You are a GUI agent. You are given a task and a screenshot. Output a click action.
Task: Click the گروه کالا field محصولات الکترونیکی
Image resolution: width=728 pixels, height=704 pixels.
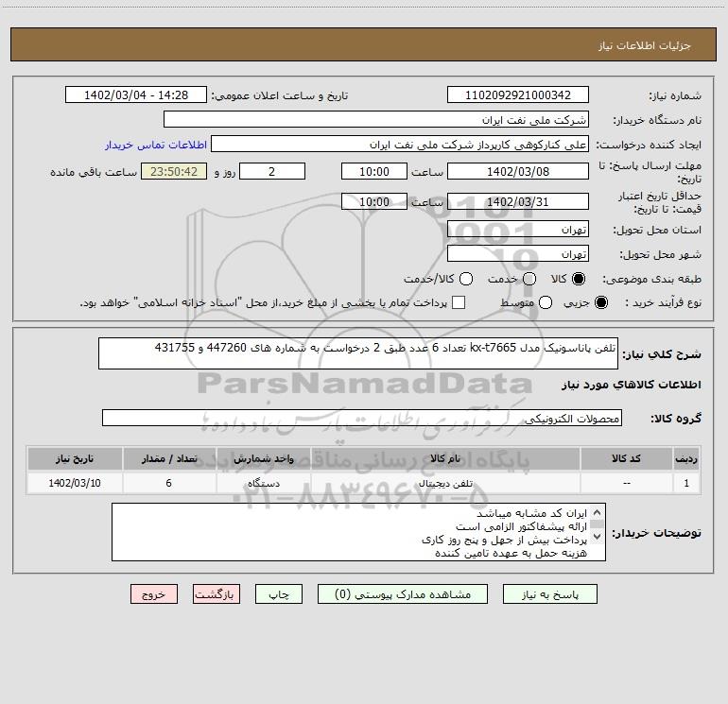362,418
